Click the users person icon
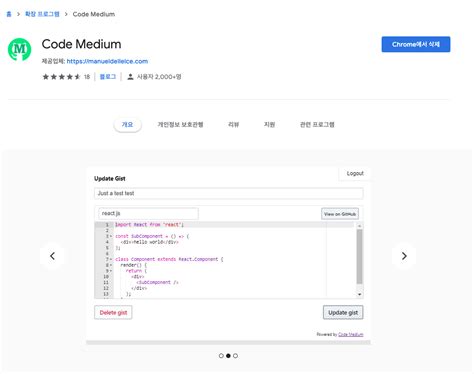This screenshot has height=374, width=474. point(130,77)
